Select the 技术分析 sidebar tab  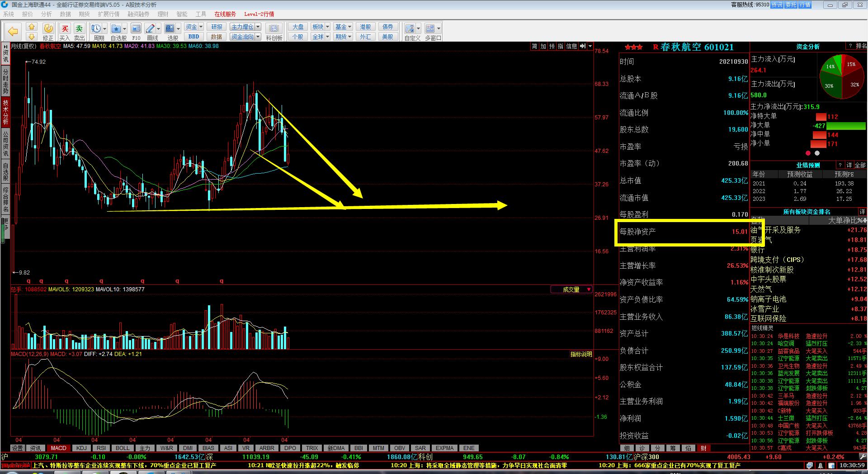pyautogui.click(x=5, y=112)
